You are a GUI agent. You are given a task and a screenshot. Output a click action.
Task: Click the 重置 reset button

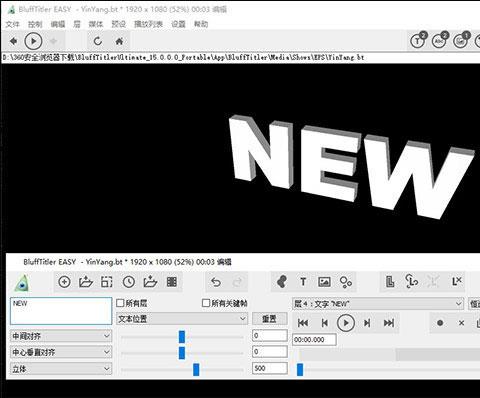pyautogui.click(x=270, y=319)
